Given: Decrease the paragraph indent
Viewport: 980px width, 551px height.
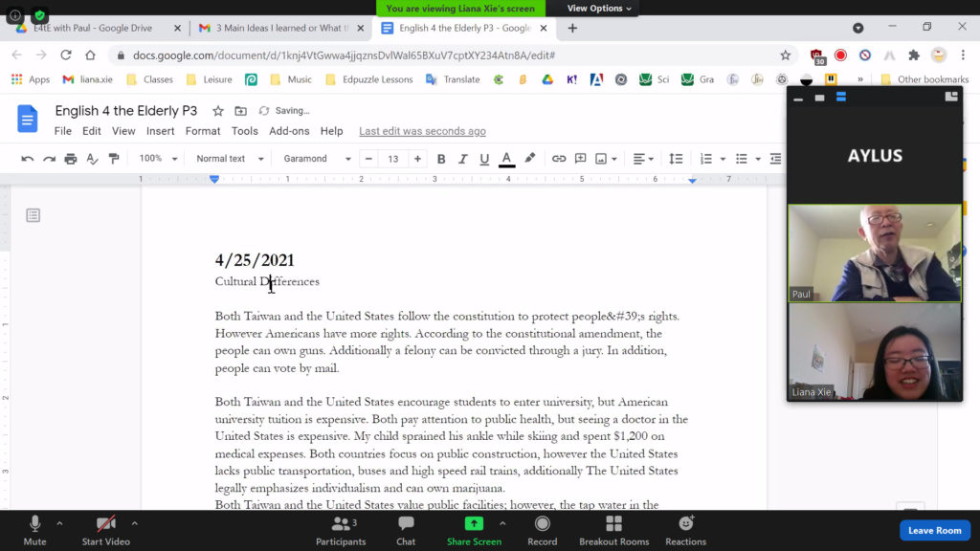Looking at the screenshot, I should [x=775, y=159].
